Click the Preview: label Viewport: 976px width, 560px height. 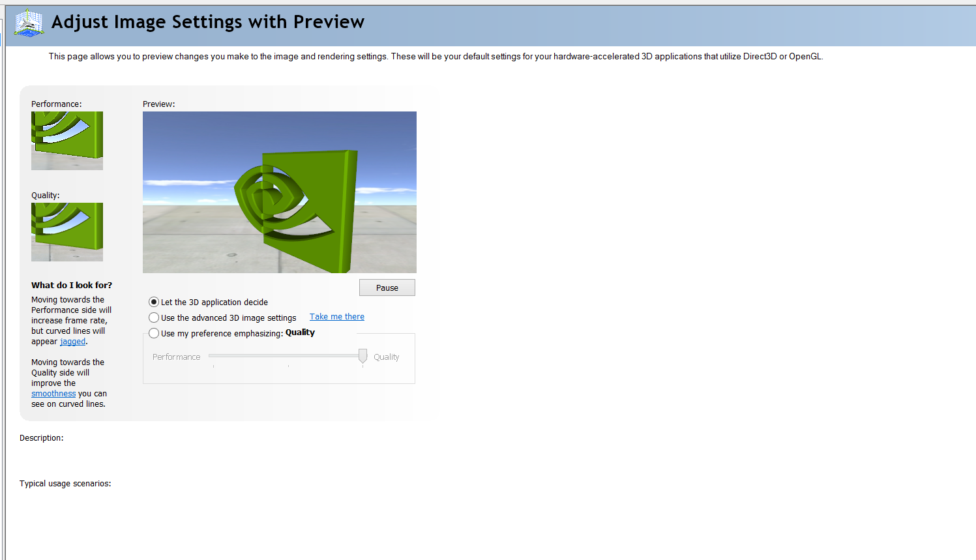coord(159,104)
